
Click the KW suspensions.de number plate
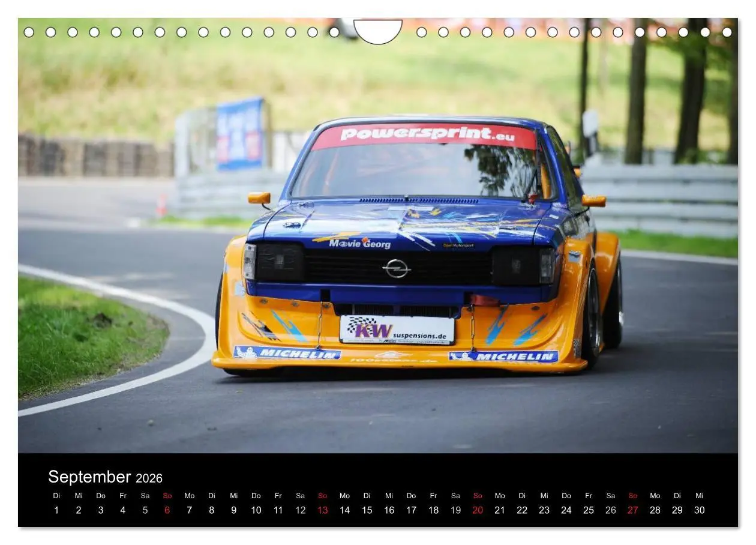click(x=397, y=330)
